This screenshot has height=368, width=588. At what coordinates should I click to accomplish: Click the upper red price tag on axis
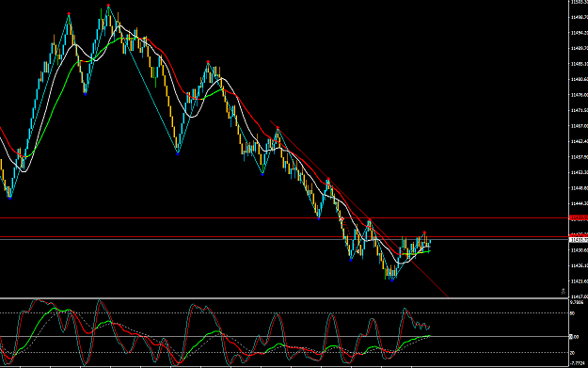[579, 218]
